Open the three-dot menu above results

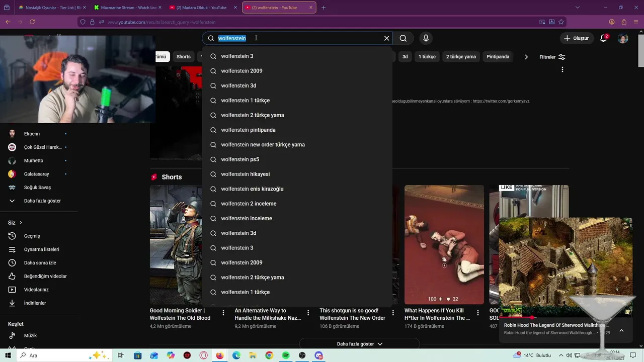point(562,69)
